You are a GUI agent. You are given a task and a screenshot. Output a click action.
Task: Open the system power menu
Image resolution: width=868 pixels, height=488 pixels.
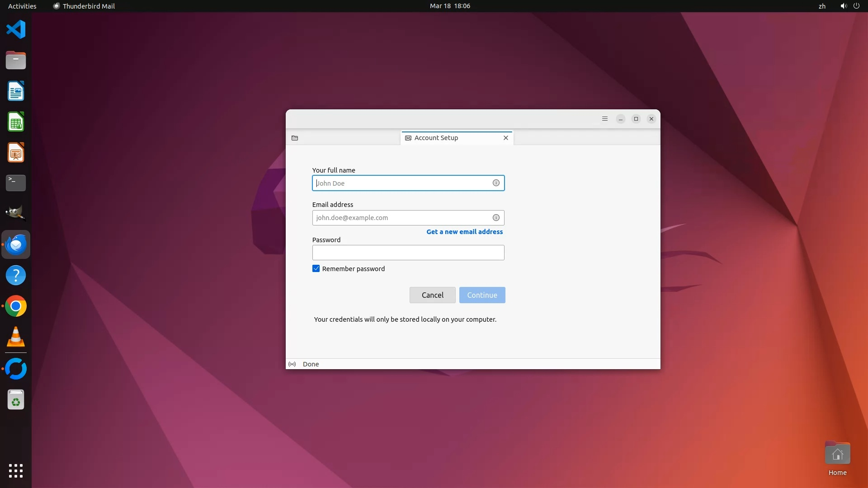tap(856, 6)
